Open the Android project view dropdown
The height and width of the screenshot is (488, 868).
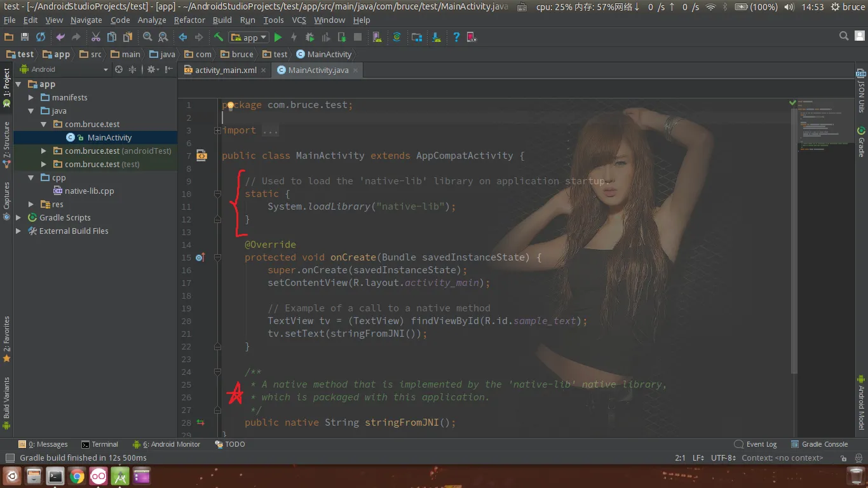[x=64, y=69]
